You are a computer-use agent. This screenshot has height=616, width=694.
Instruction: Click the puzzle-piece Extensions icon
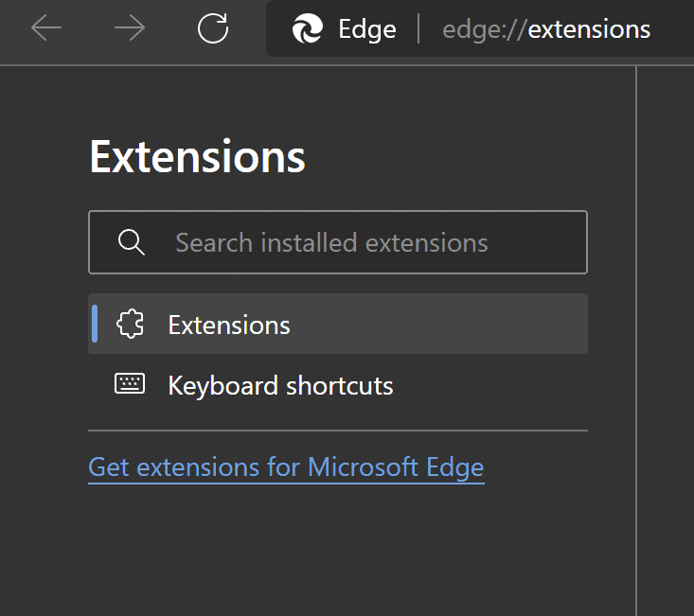tap(130, 325)
